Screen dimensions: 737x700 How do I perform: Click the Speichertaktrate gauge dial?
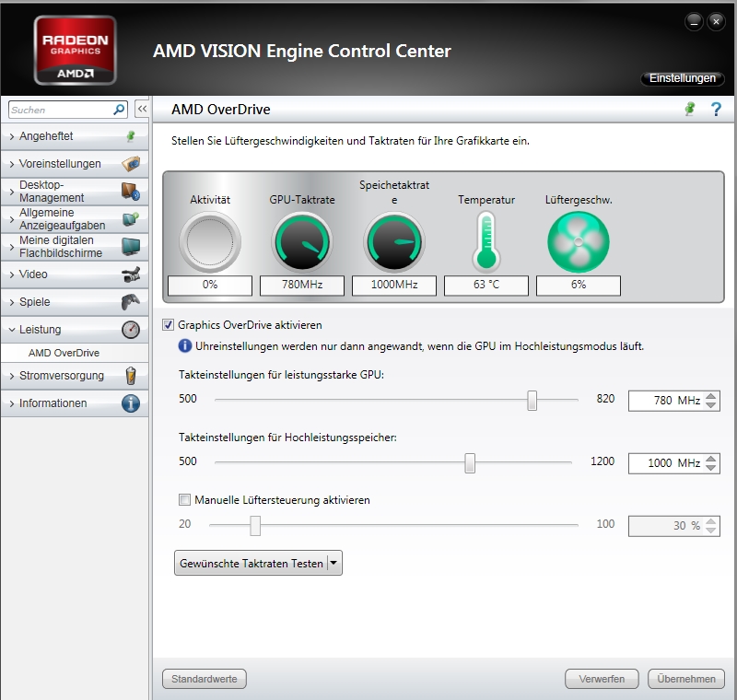click(394, 242)
